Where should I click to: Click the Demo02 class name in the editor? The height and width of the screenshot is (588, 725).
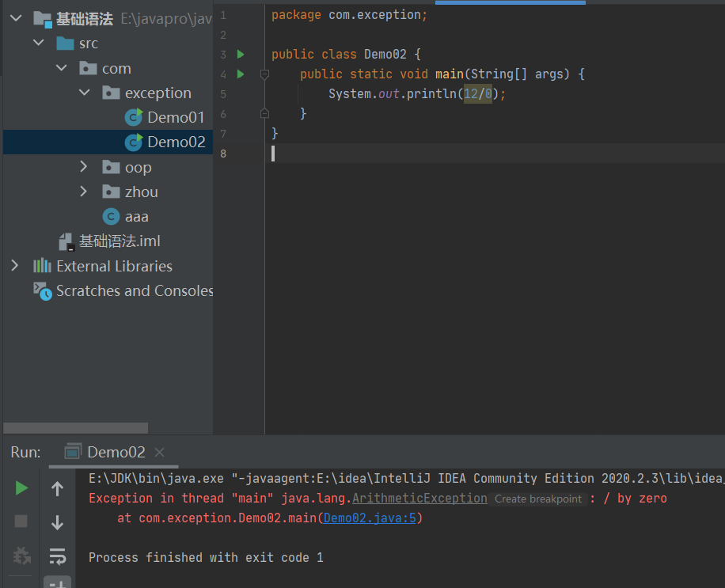385,55
